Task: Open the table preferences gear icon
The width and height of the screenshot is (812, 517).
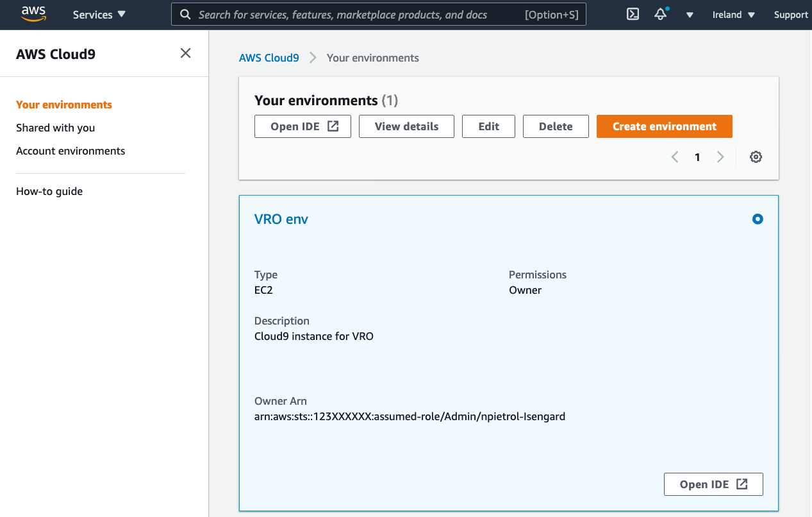Action: pyautogui.click(x=756, y=157)
